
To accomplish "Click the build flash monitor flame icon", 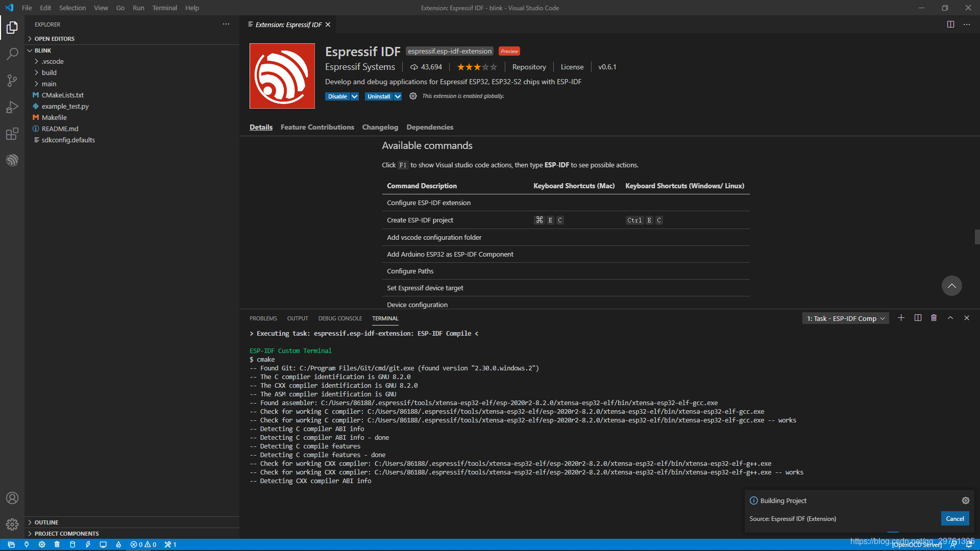I will pyautogui.click(x=118, y=544).
